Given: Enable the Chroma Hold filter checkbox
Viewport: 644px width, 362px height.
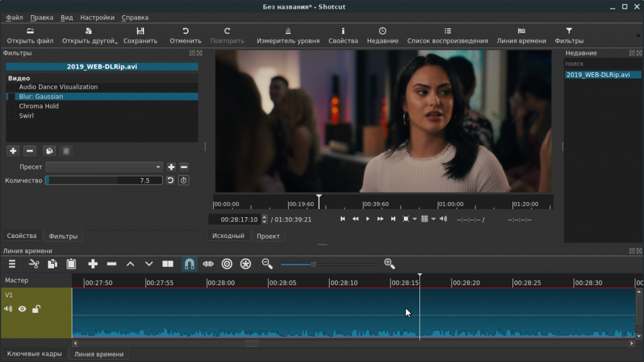Looking at the screenshot, I should pos(11,106).
